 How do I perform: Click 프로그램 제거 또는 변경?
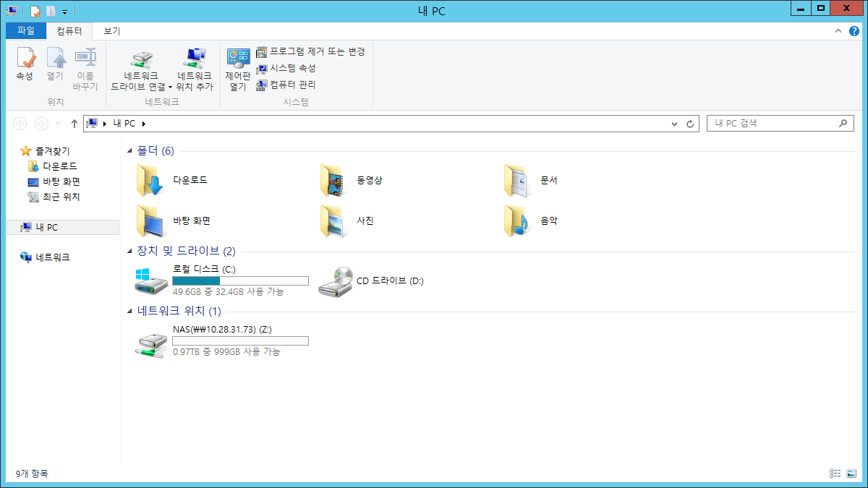coord(310,52)
